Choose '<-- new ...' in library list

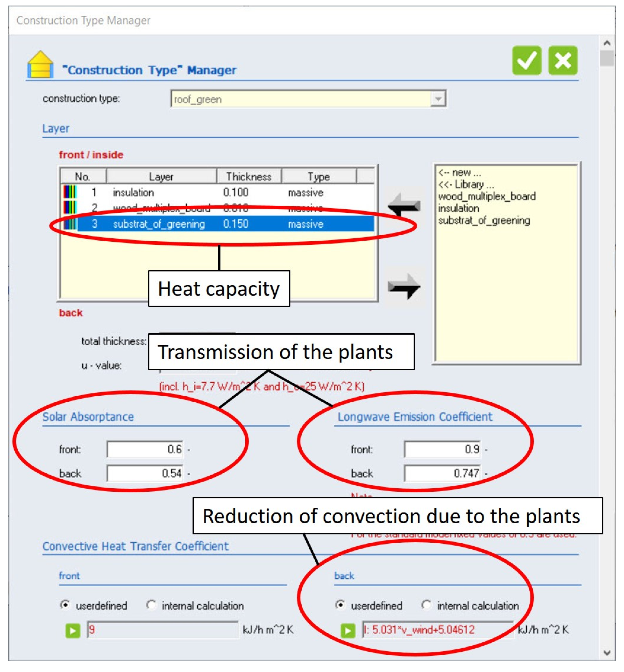point(459,173)
